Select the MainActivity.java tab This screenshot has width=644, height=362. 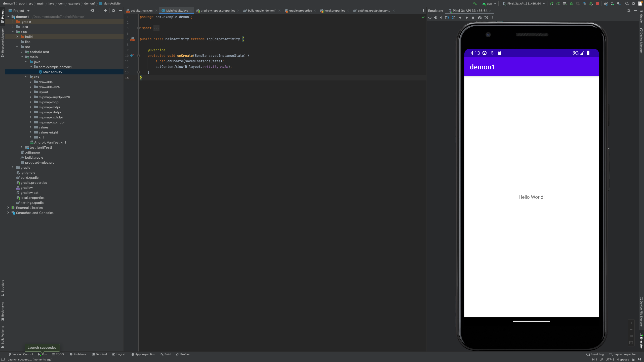pos(175,11)
